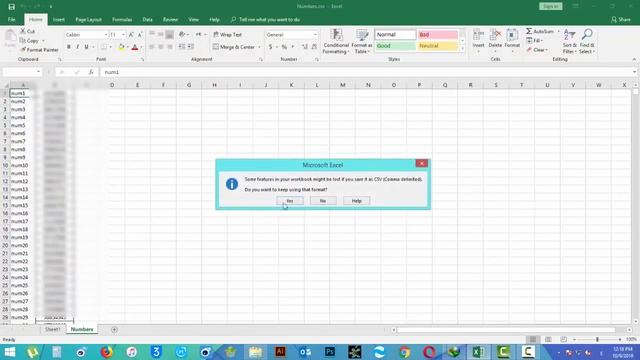Apply the Fill Color bucket
Image resolution: width=640 pixels, height=360 pixels.
coord(121,47)
